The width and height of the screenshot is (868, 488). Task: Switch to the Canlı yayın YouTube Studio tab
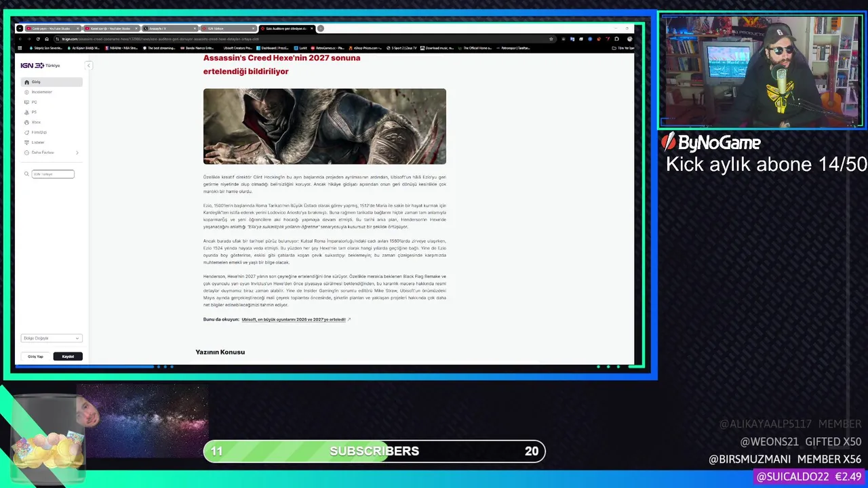click(x=53, y=28)
